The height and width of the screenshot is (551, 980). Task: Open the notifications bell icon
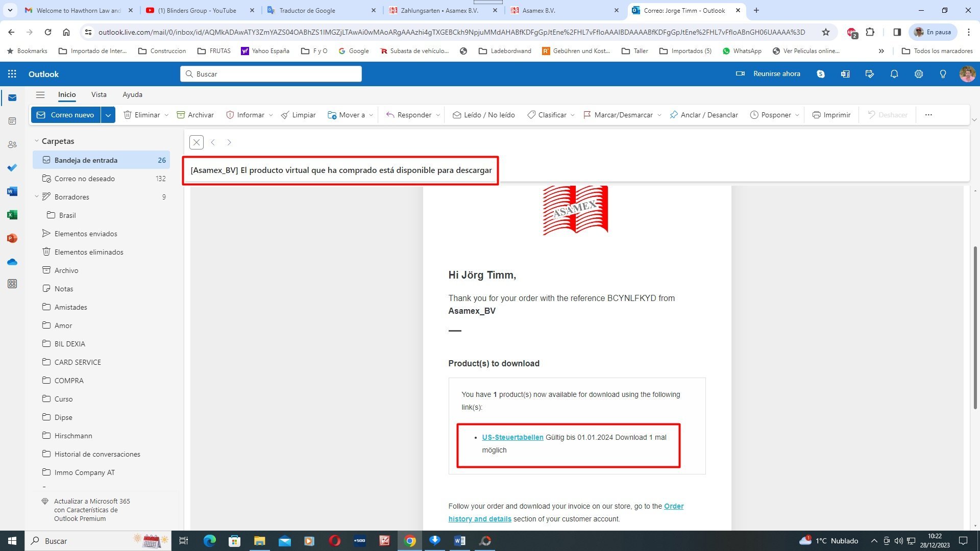(x=894, y=74)
